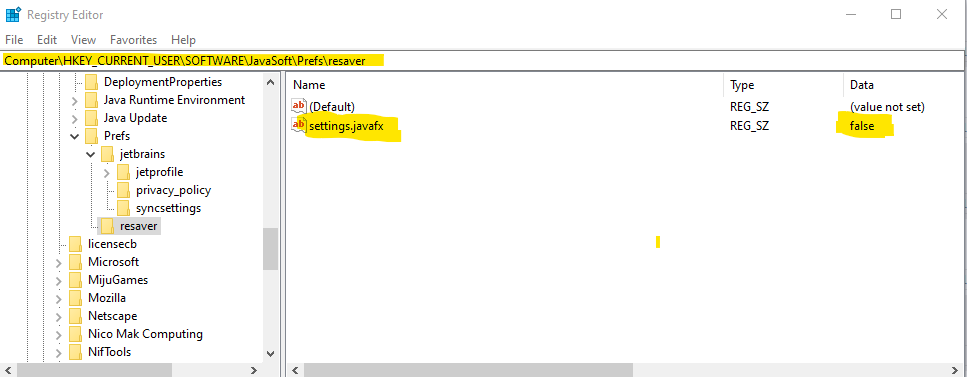Viewport: 967px width, 377px height.
Task: Click tree pane scroll down arrow
Action: (x=270, y=354)
